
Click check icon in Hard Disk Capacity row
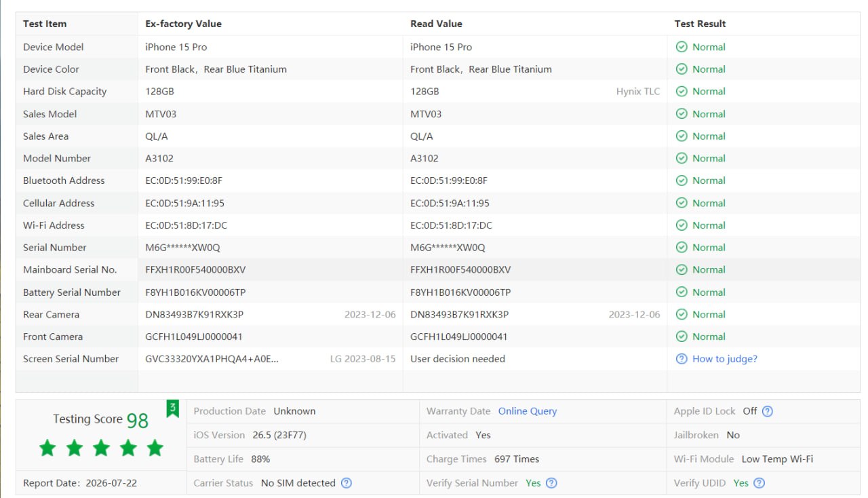tap(682, 92)
